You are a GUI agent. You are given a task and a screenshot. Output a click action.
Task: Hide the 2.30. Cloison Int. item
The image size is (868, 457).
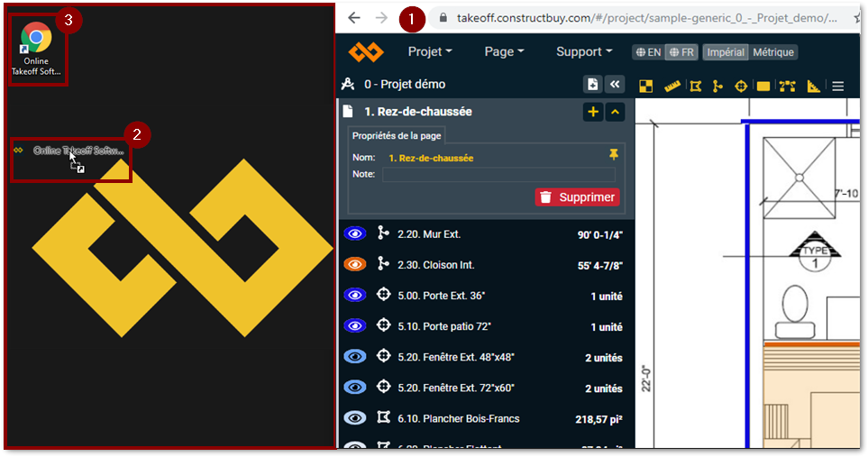click(x=355, y=265)
